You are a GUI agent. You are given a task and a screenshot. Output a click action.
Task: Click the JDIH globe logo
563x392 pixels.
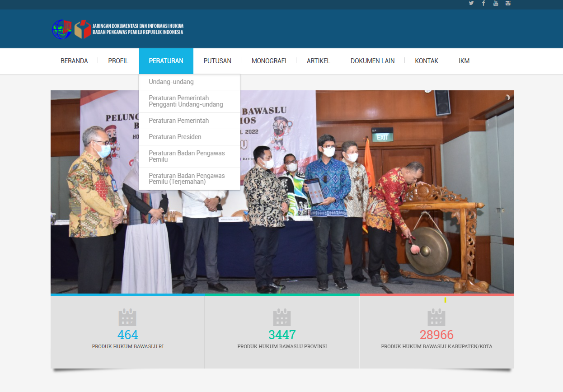[x=62, y=28]
